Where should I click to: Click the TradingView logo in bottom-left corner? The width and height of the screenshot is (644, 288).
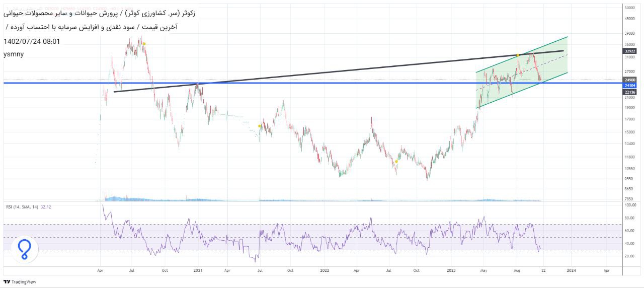tap(20, 282)
